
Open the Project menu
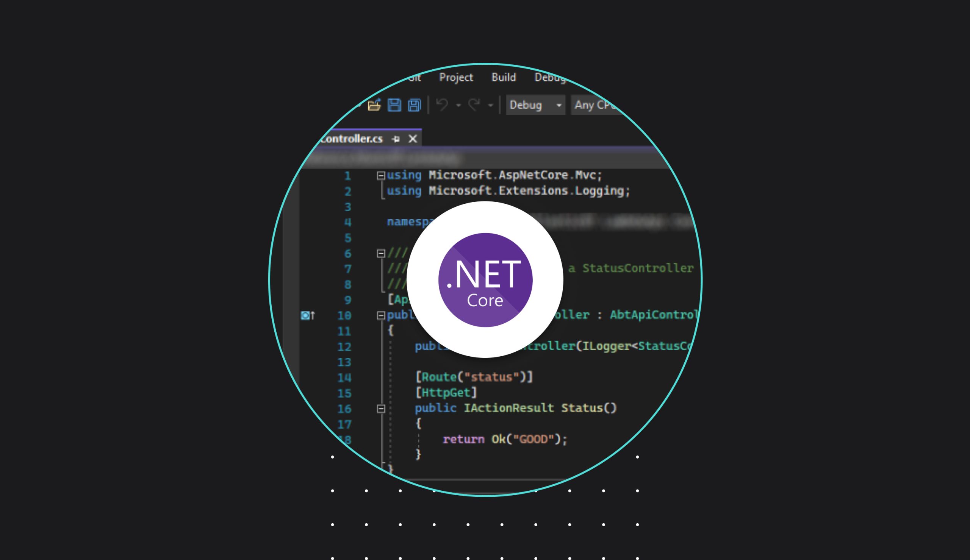456,78
